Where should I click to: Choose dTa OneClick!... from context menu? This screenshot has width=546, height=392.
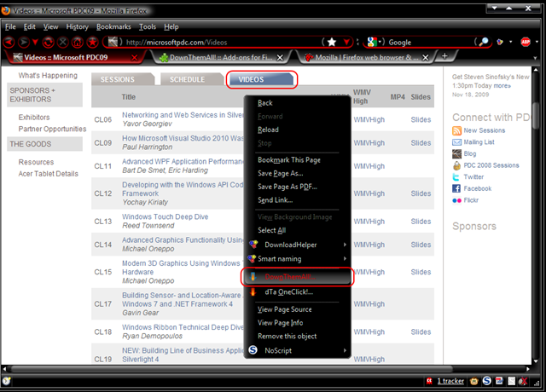[297, 291]
